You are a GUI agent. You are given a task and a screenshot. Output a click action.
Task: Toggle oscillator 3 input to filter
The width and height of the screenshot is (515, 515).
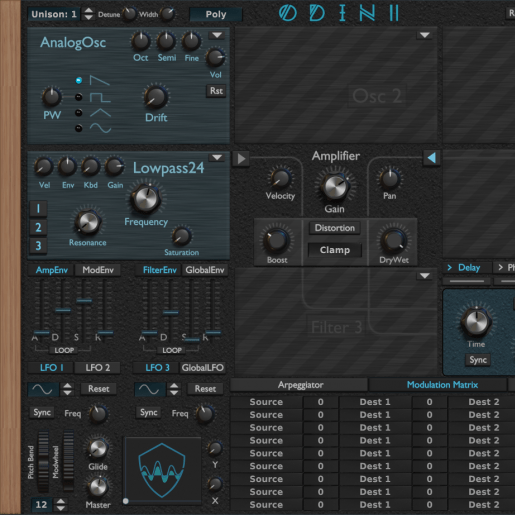[38, 246]
